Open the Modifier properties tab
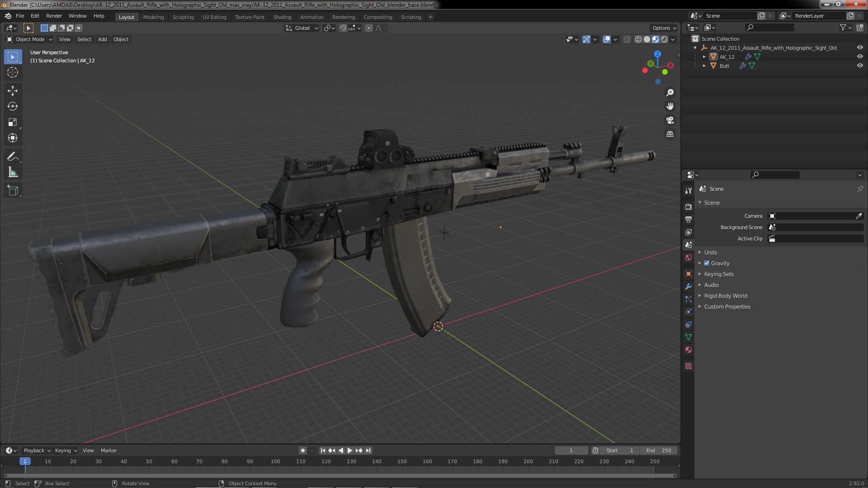The image size is (868, 488). (688, 286)
